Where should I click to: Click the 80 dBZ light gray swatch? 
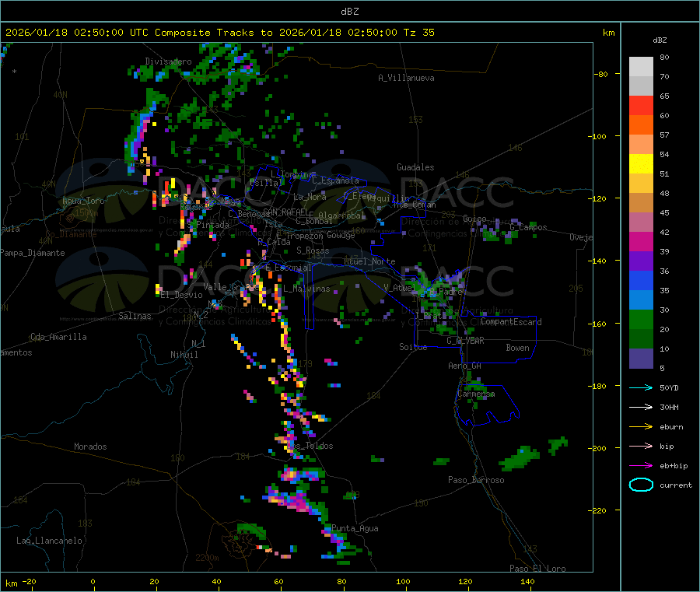[x=641, y=67]
